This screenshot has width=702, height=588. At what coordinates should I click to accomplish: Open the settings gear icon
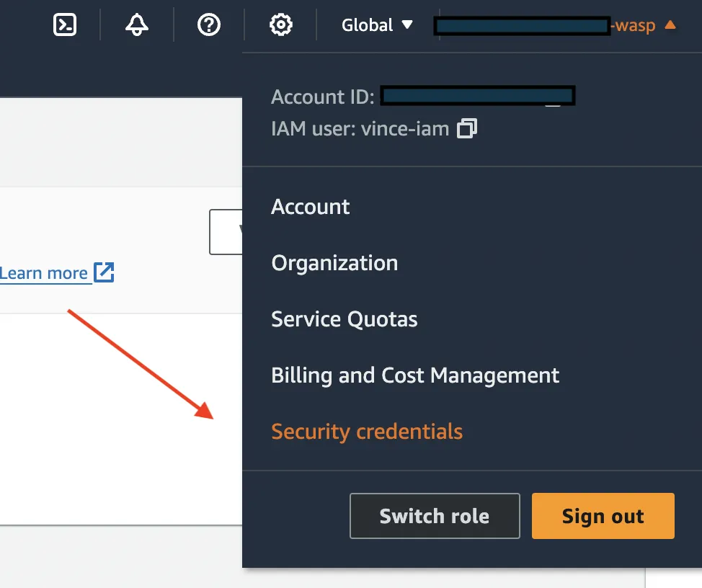point(280,25)
